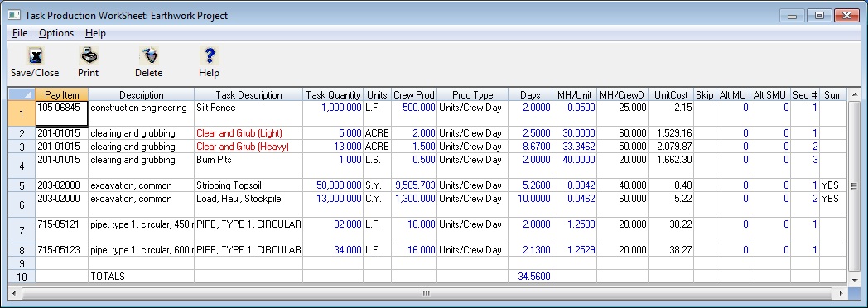Screen dimensions: 868x308
Task: Click pay item cell 105-06845
Action: pyautogui.click(x=62, y=114)
